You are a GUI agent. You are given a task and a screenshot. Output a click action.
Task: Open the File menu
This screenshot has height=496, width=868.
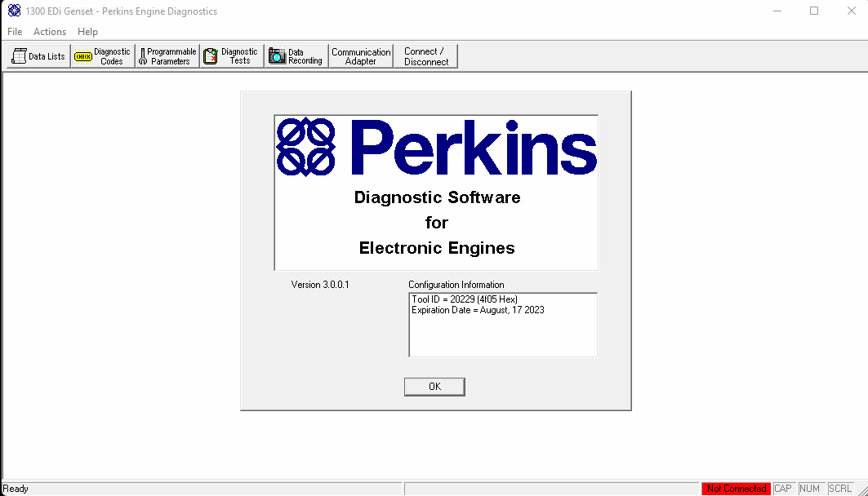[15, 32]
